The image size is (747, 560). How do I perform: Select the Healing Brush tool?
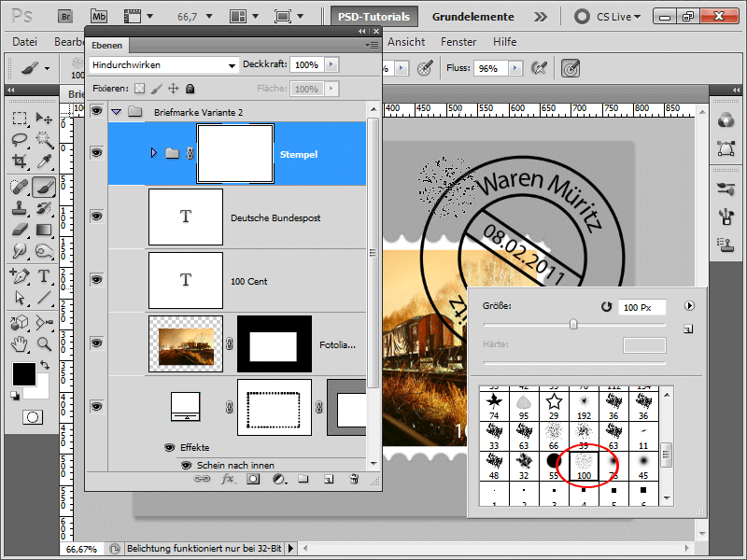pos(20,186)
